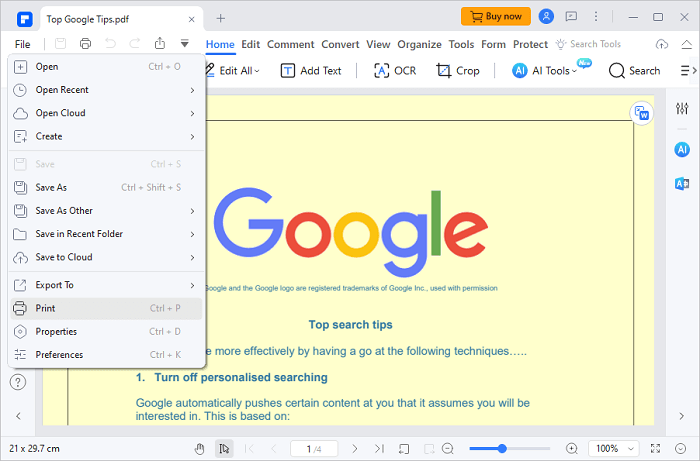Collapse the ribbon with up arrow
700x461 pixels.
(687, 44)
